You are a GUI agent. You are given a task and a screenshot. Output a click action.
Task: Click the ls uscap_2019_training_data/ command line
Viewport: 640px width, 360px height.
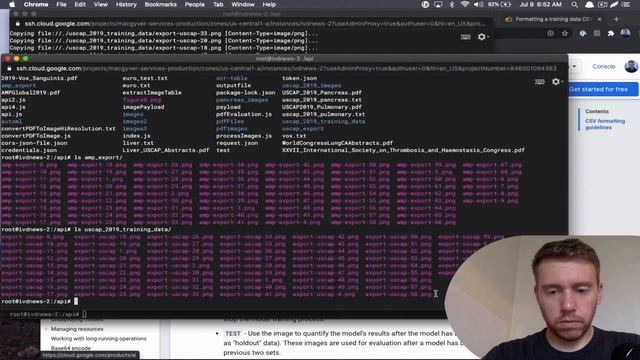coord(122,229)
